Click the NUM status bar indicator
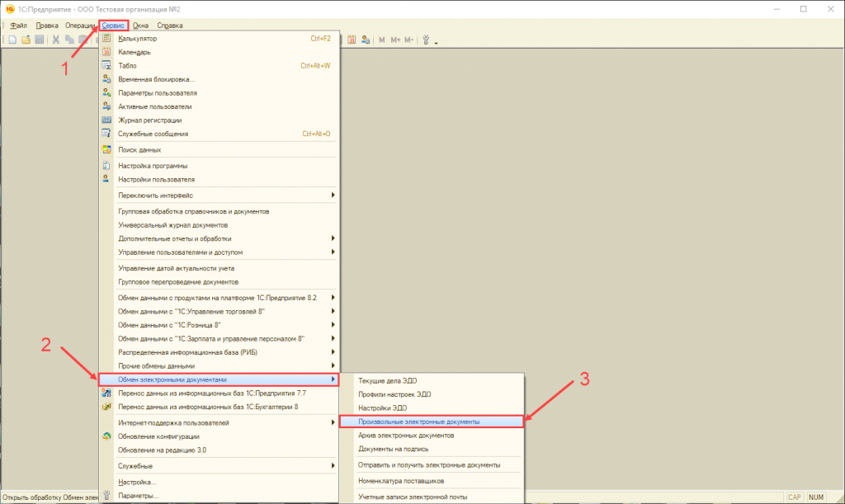The height and width of the screenshot is (504, 845). 816,497
